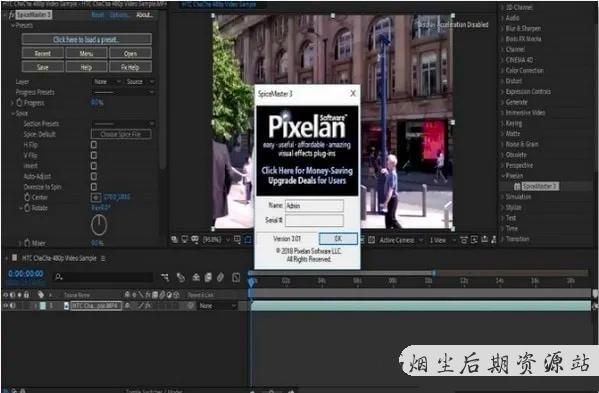Expand the Immersive Video category
599x393 pixels.
(x=503, y=113)
